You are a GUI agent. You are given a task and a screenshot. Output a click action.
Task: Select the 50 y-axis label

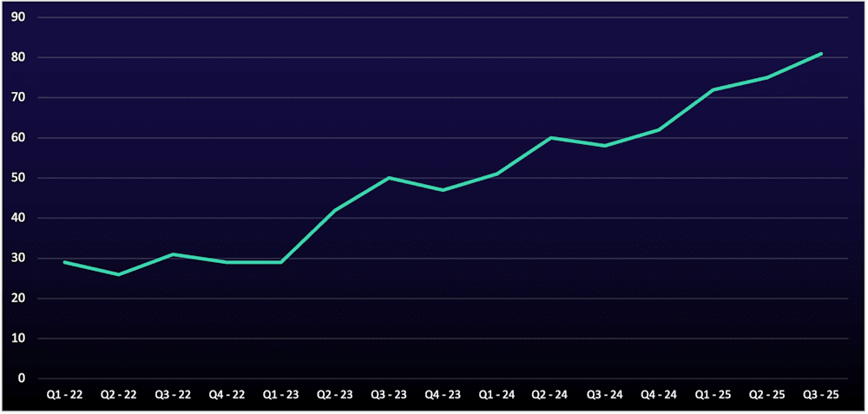point(19,178)
